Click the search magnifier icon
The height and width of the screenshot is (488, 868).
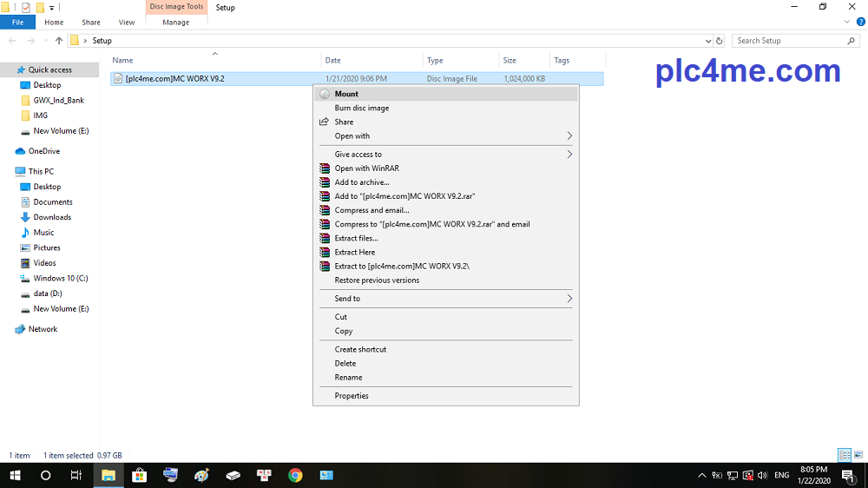851,41
